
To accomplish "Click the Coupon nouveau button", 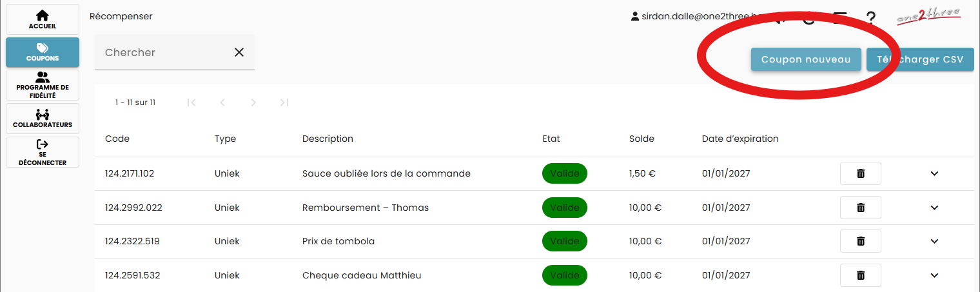I will click(x=806, y=59).
